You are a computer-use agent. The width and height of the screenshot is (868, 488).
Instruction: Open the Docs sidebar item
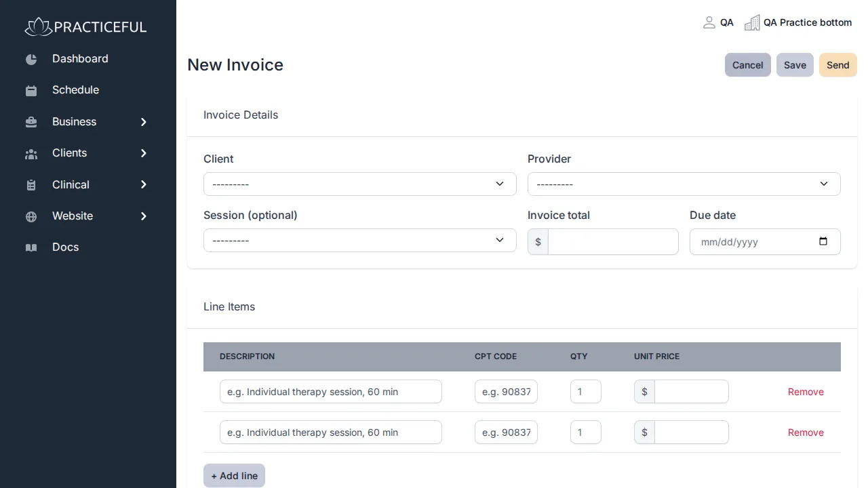pyautogui.click(x=65, y=247)
